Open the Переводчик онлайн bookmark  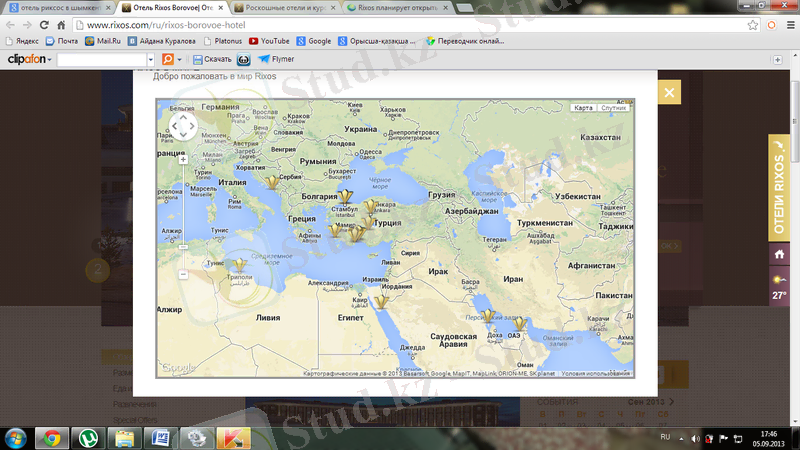465,41
